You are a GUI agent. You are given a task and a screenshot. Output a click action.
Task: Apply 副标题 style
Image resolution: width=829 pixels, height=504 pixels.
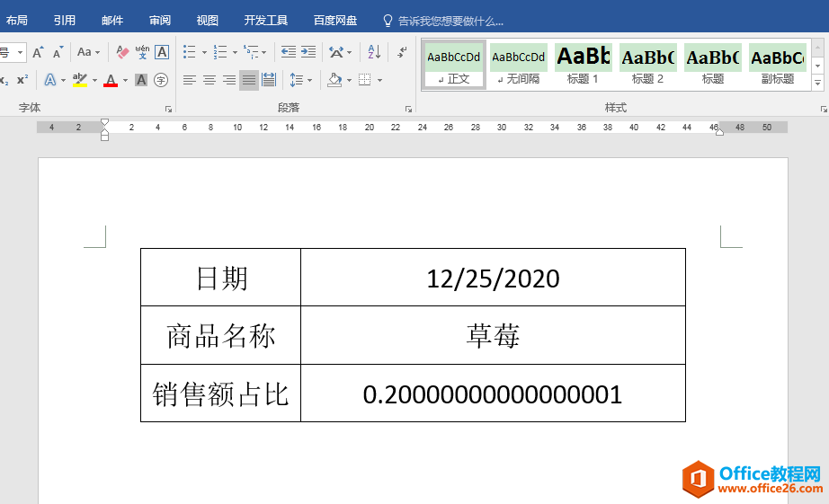(x=778, y=65)
